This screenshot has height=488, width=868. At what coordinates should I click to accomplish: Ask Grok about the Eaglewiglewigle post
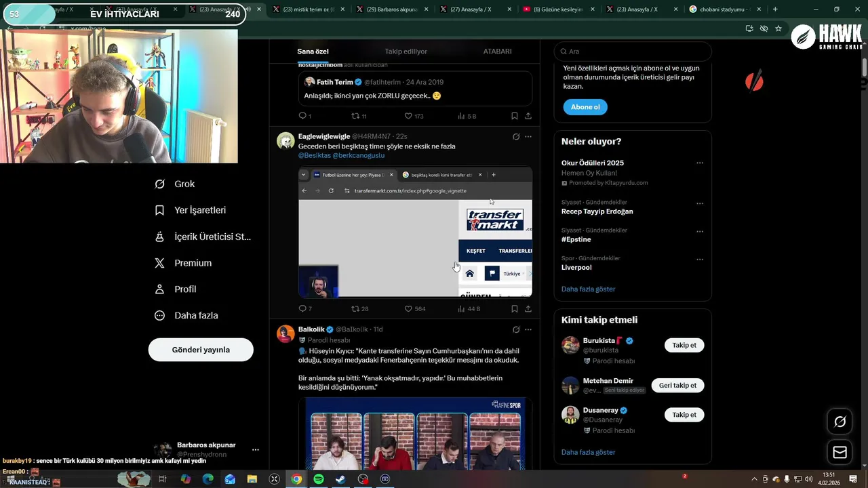click(x=516, y=136)
